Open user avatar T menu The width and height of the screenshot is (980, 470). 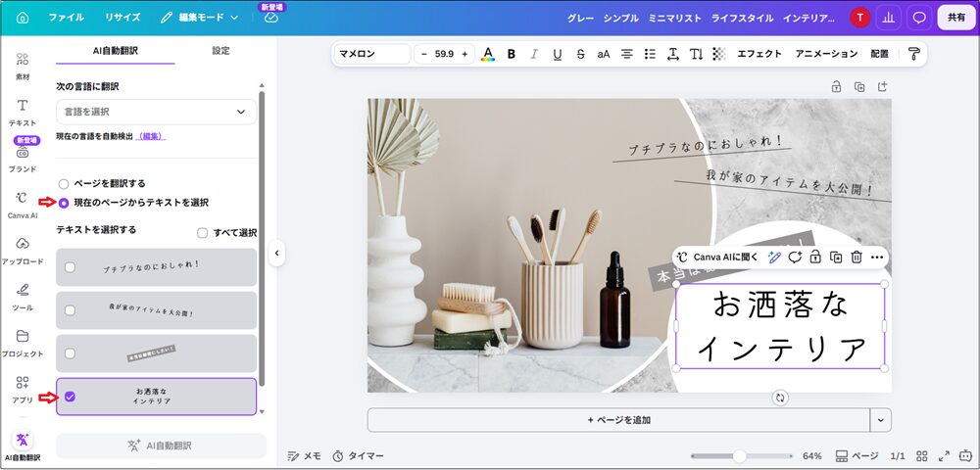point(860,18)
